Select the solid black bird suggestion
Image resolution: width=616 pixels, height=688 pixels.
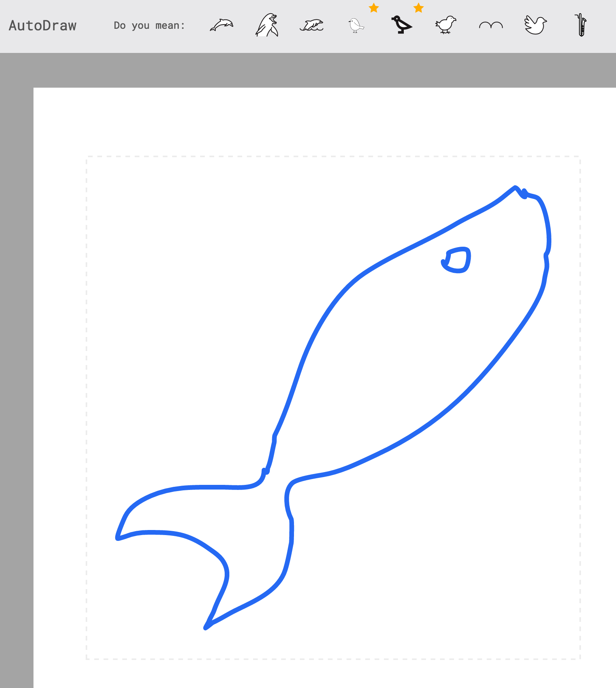401,25
